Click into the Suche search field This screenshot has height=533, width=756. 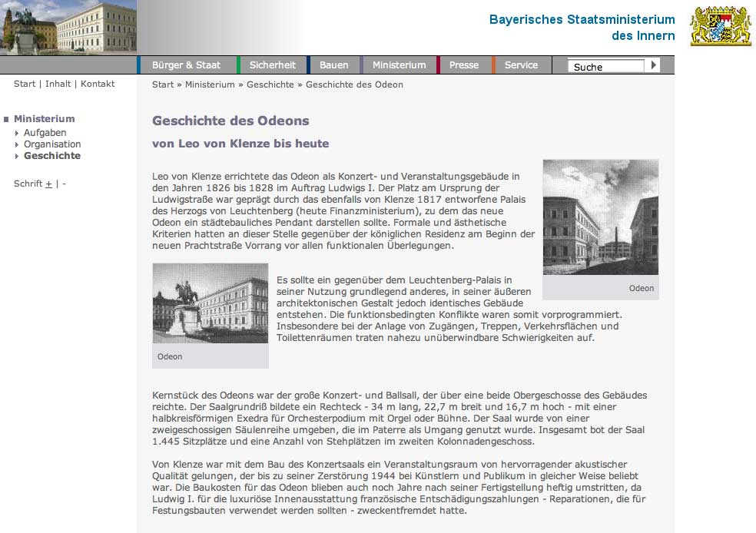(607, 67)
